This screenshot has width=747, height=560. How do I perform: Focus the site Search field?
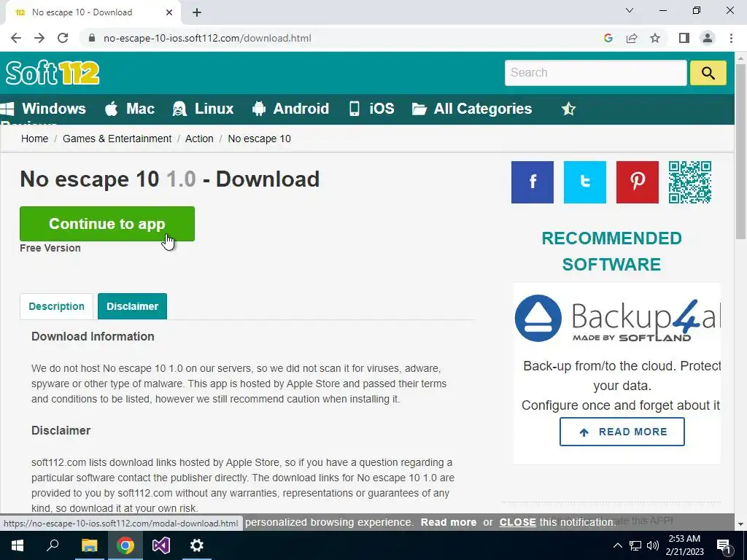click(x=595, y=73)
